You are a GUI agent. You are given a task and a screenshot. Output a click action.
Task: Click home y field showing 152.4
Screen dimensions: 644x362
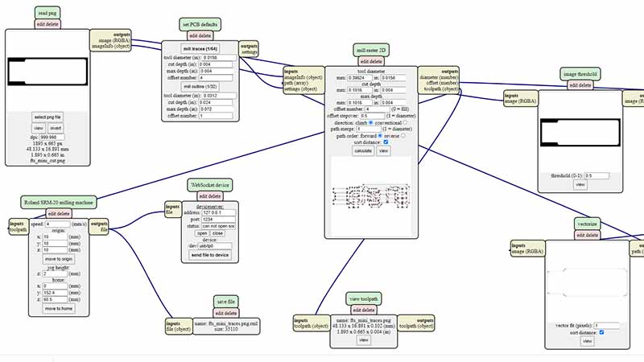point(55,293)
